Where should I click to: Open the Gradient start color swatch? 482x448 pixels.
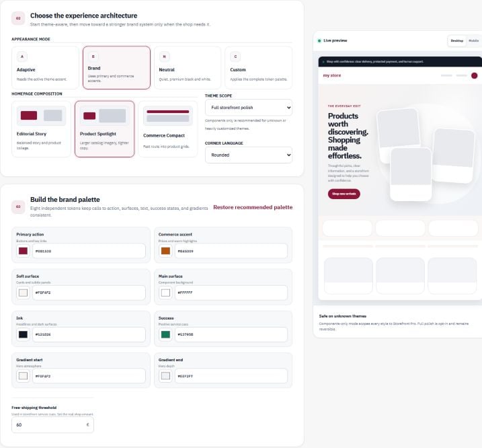pos(23,376)
